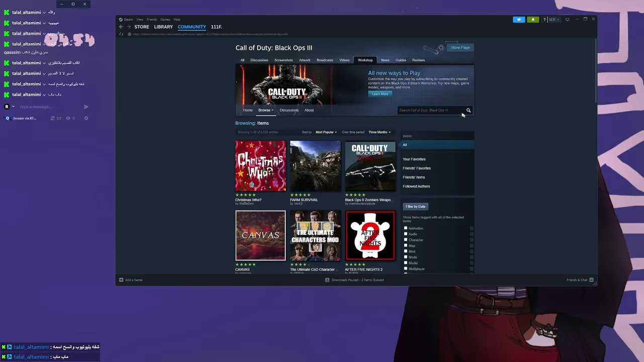Image resolution: width=644 pixels, height=362 pixels.
Task: Click the Steam logo in menu bar
Action: click(121, 20)
